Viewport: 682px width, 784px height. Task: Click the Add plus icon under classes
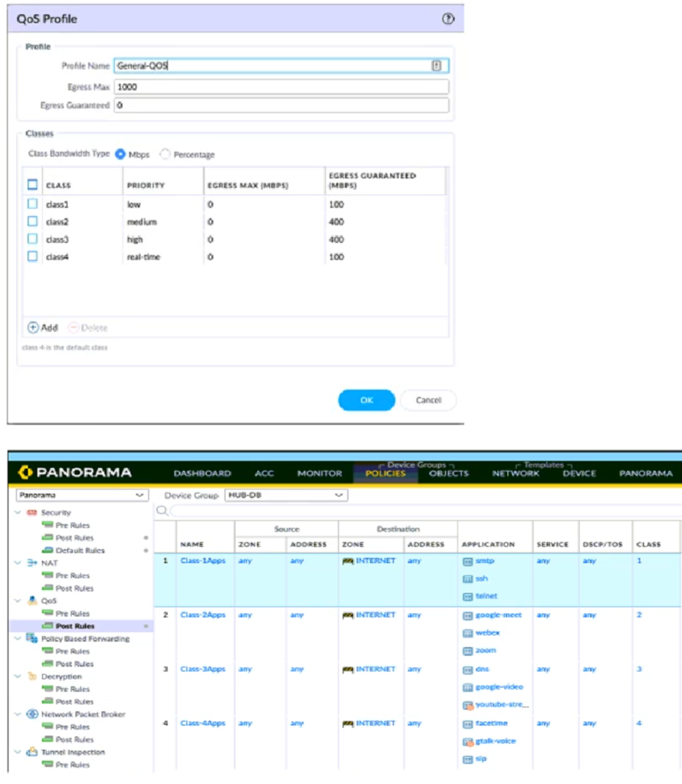33,327
